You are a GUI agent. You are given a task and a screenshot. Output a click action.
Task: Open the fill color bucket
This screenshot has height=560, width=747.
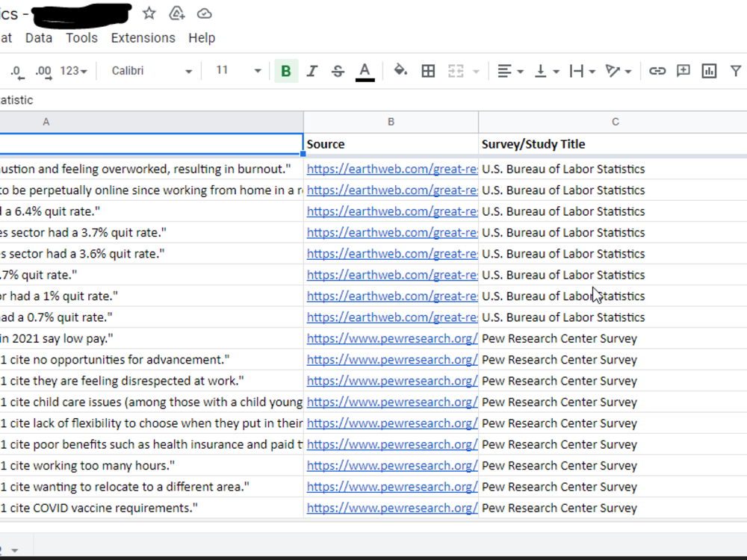(400, 71)
